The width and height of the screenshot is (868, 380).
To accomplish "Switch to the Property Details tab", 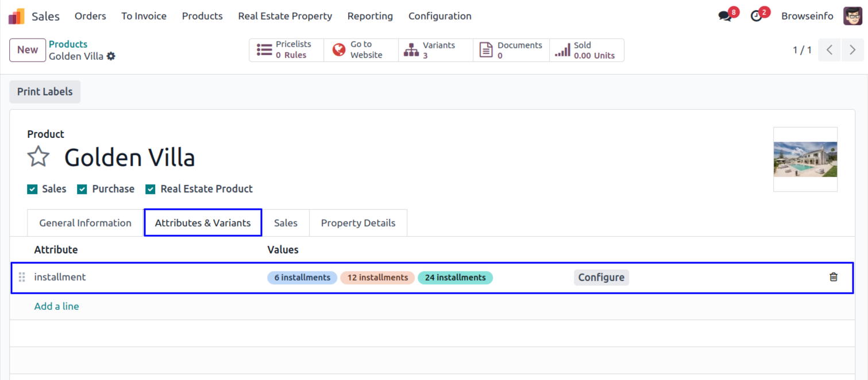I will (x=358, y=223).
